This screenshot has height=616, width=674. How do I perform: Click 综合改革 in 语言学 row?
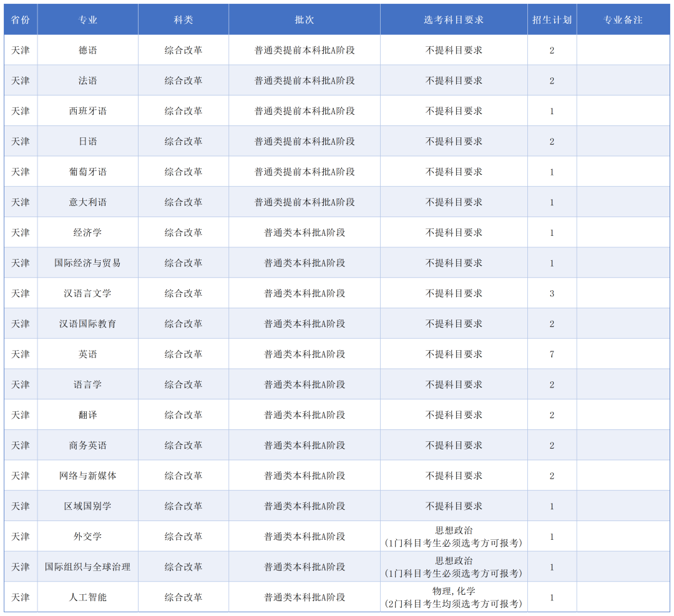[183, 384]
